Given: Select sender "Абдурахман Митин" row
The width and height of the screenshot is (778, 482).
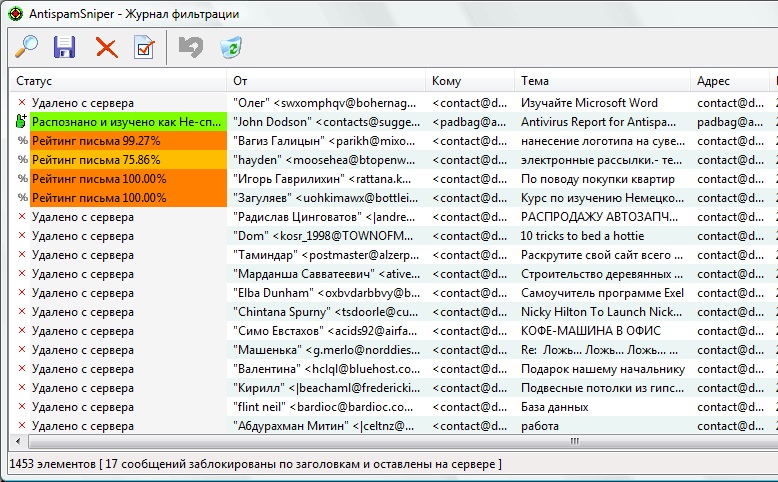Looking at the screenshot, I should click(x=324, y=426).
